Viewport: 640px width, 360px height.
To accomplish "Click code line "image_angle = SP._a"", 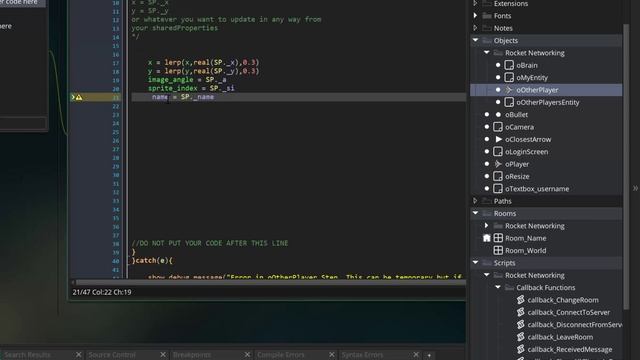I will [187, 80].
